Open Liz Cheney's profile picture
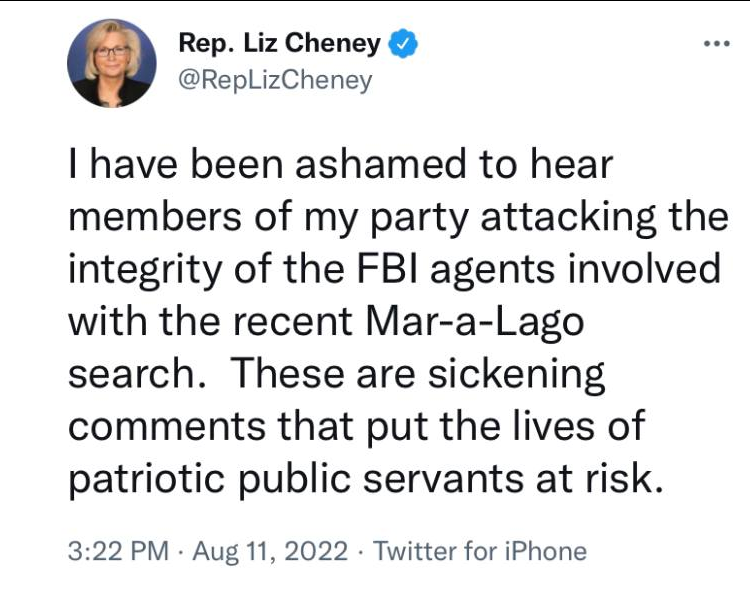Screen dimensions: 750x591 pyautogui.click(x=112, y=63)
